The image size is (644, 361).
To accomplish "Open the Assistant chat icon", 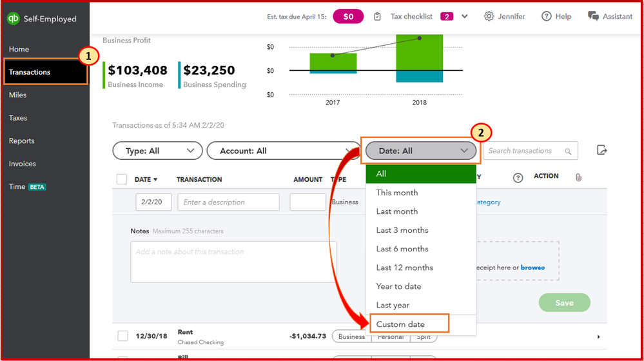I will 593,16.
